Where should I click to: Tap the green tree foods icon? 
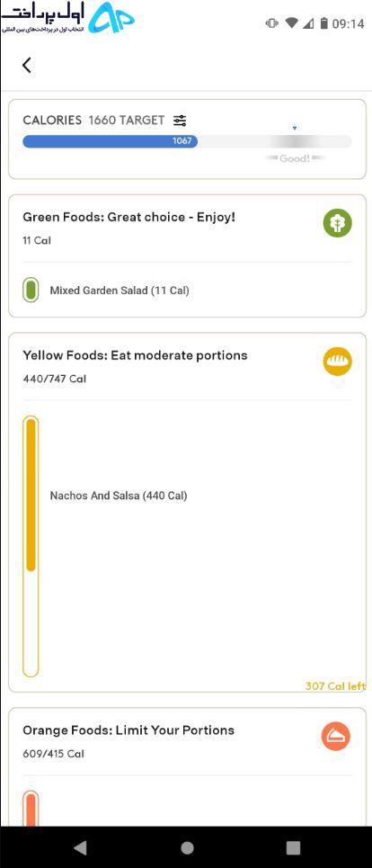(x=337, y=223)
